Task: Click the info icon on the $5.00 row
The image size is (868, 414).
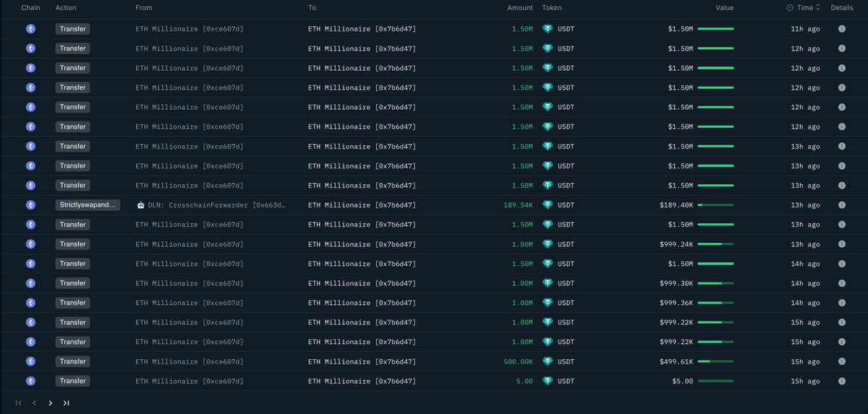Action: (841, 381)
